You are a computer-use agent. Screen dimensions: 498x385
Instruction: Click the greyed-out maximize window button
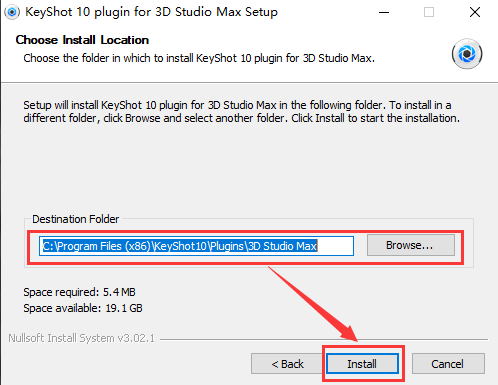429,12
